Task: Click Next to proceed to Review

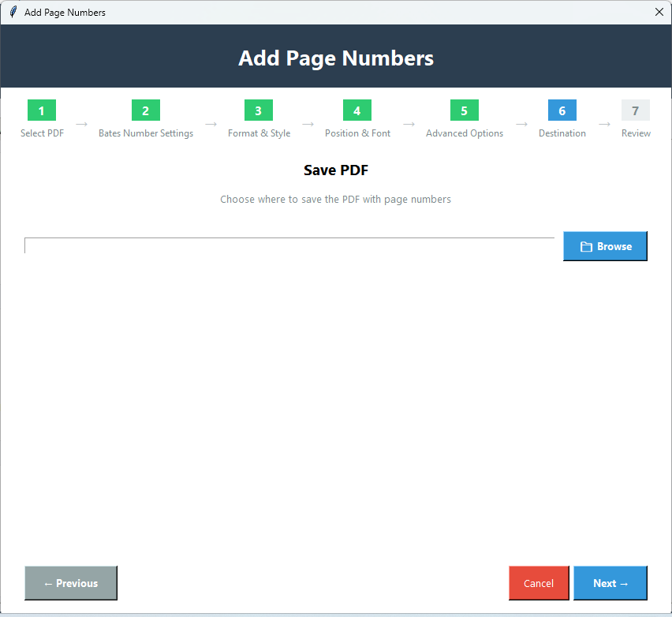Action: pos(610,582)
